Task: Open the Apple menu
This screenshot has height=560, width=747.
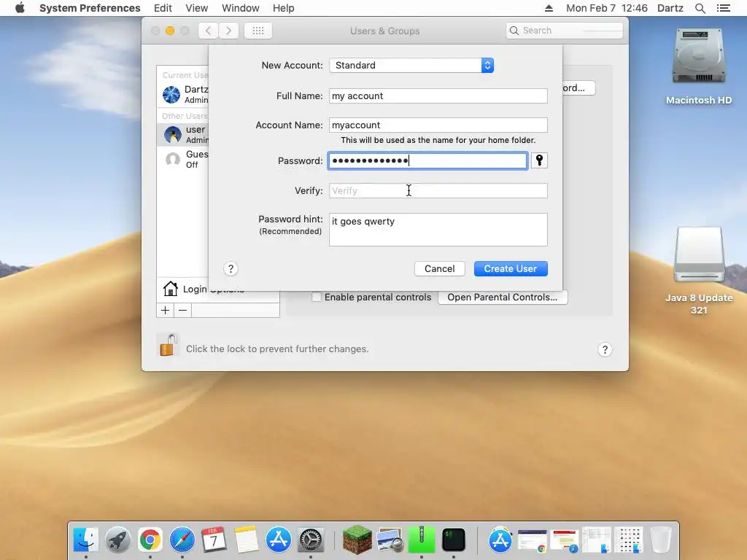Action: click(x=20, y=8)
